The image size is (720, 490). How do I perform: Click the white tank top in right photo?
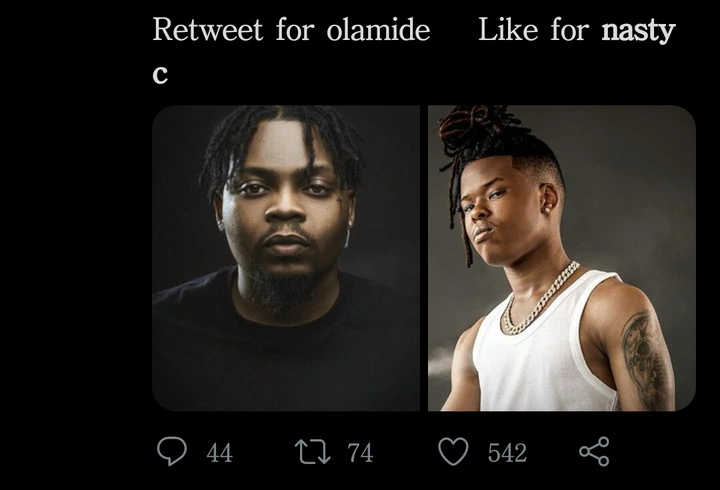click(544, 349)
